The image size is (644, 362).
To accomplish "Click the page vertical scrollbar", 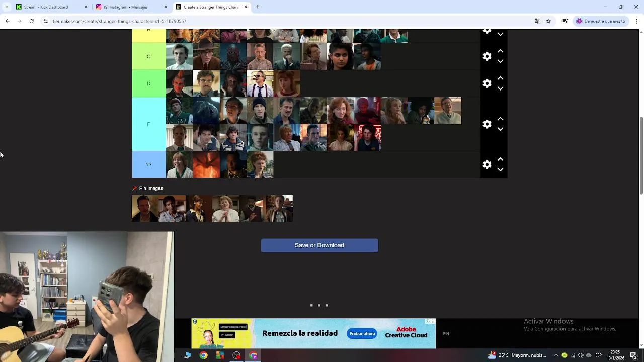I will (x=641, y=155).
